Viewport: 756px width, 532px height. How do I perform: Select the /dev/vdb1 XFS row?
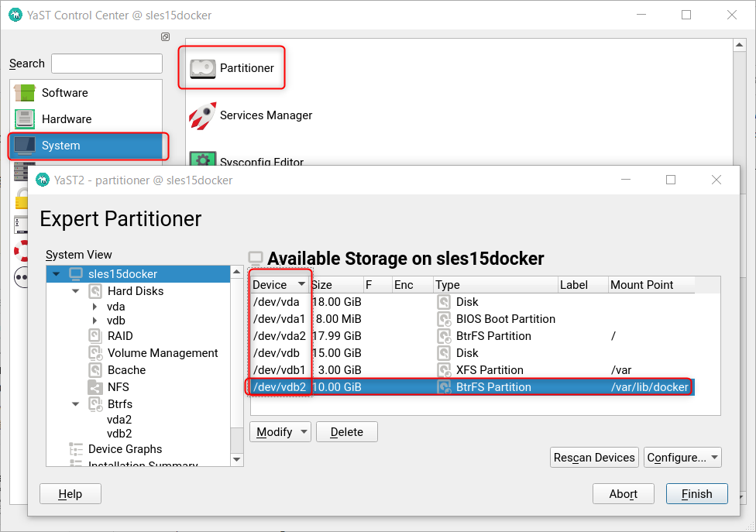coord(472,370)
